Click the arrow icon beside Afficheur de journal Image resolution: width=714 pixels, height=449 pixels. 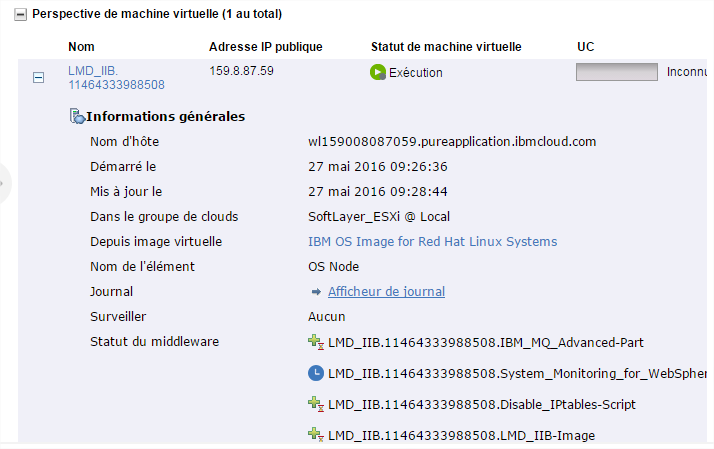tap(315, 292)
